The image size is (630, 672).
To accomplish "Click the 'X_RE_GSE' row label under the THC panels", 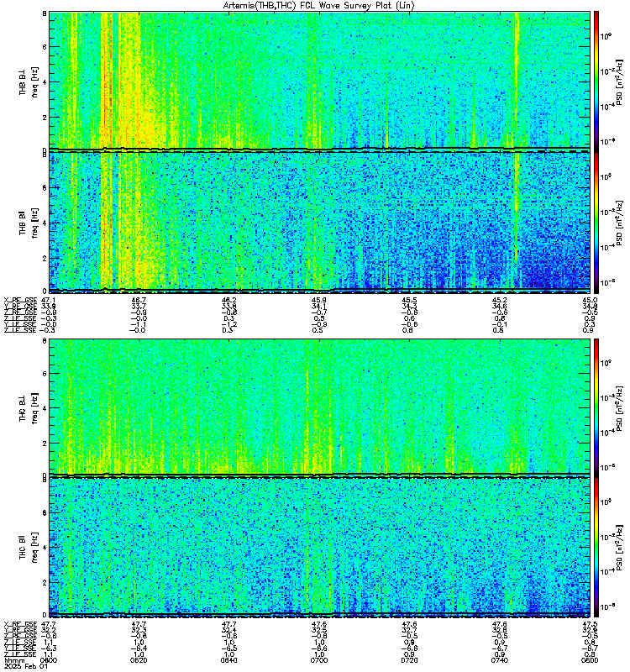I will pyautogui.click(x=20, y=624).
